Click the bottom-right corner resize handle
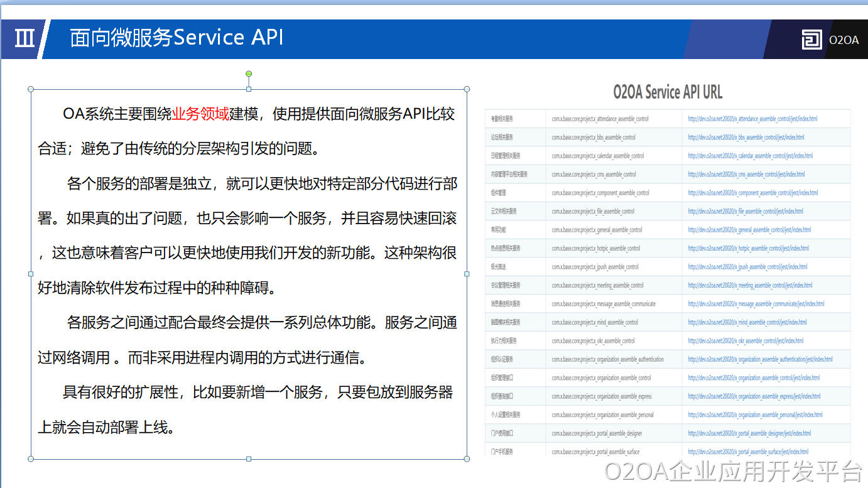The image size is (868, 488). pos(467,459)
